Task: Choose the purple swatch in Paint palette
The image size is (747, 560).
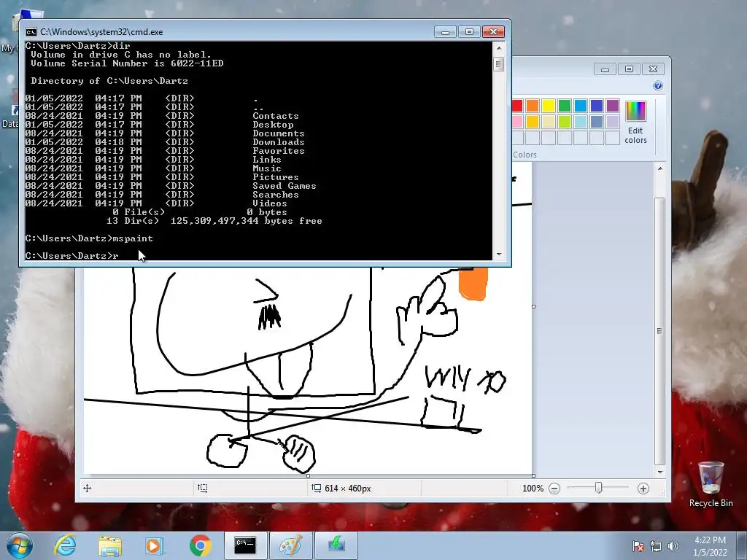Action: (613, 106)
